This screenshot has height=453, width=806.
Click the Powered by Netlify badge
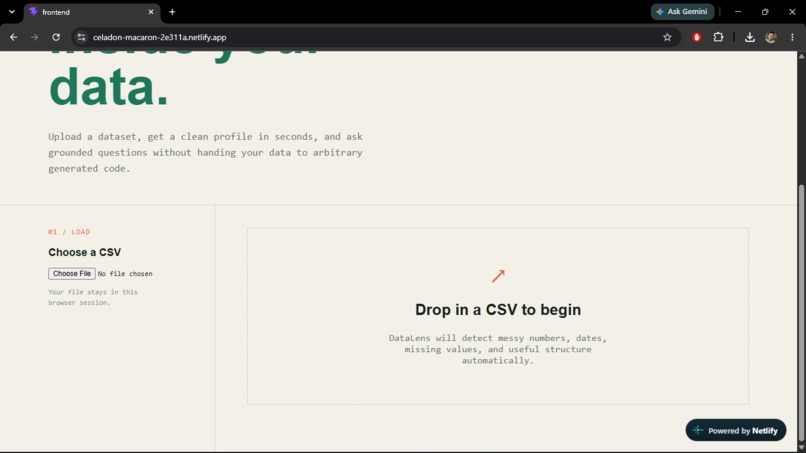(736, 430)
